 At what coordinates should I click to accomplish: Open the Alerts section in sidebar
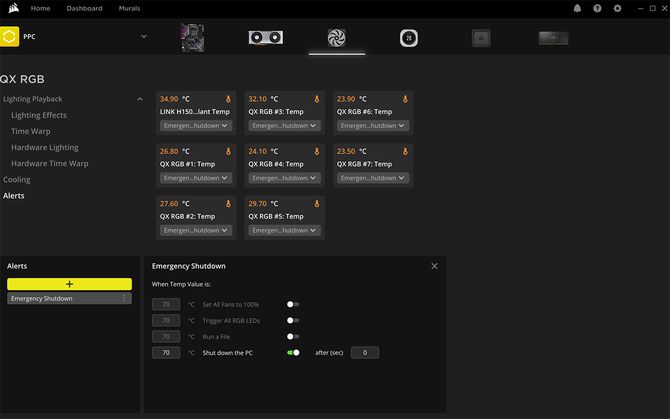coord(14,196)
